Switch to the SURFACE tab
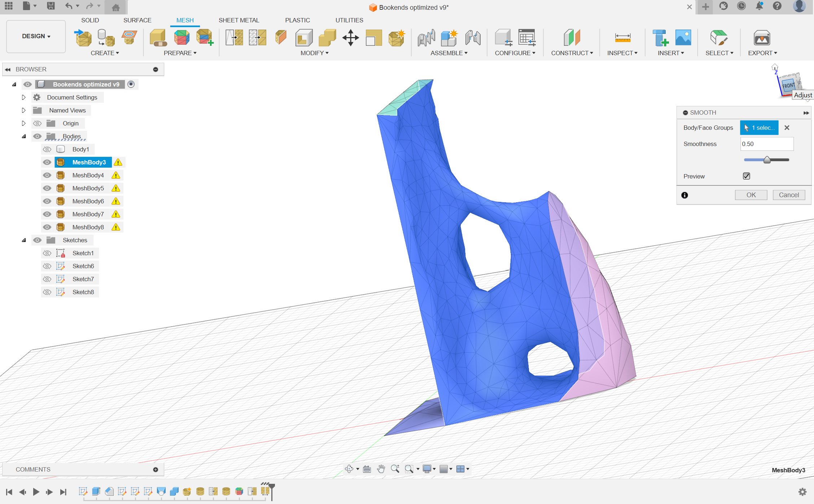Screen dimensions: 814x504 click(137, 20)
